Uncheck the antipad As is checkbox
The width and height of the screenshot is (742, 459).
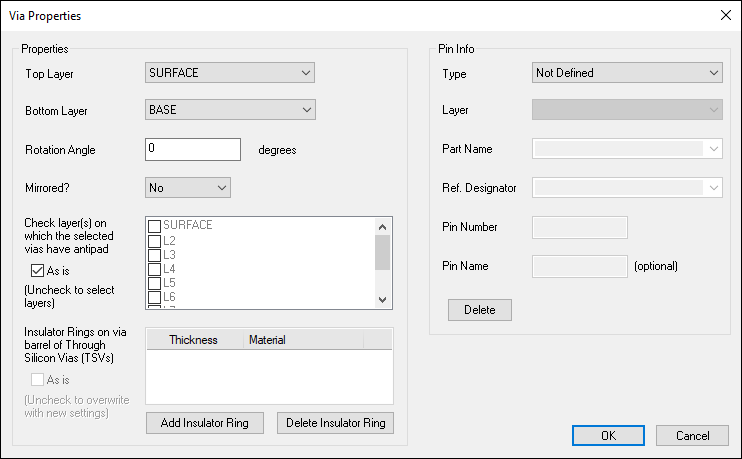click(x=38, y=270)
